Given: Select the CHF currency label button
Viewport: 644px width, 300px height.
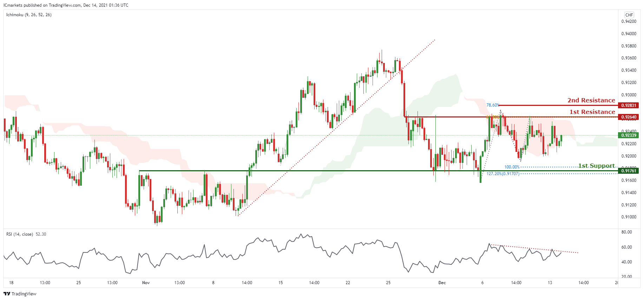Looking at the screenshot, I should pos(629,15).
